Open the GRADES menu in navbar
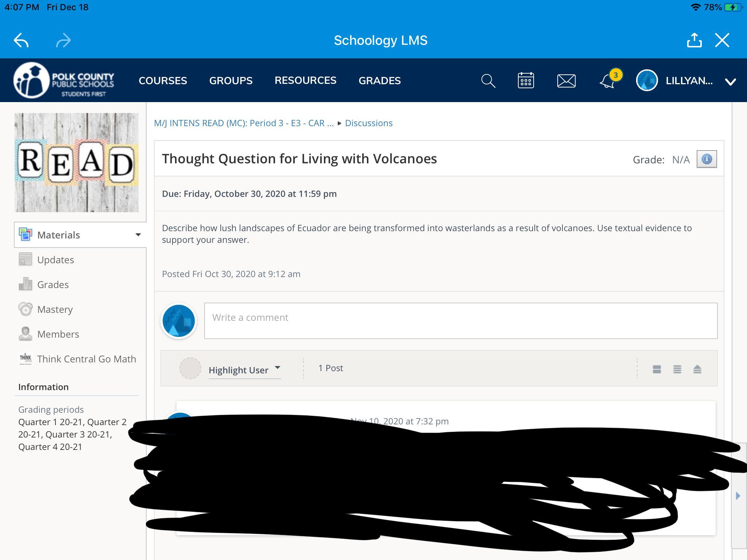This screenshot has width=747, height=560. 379,81
